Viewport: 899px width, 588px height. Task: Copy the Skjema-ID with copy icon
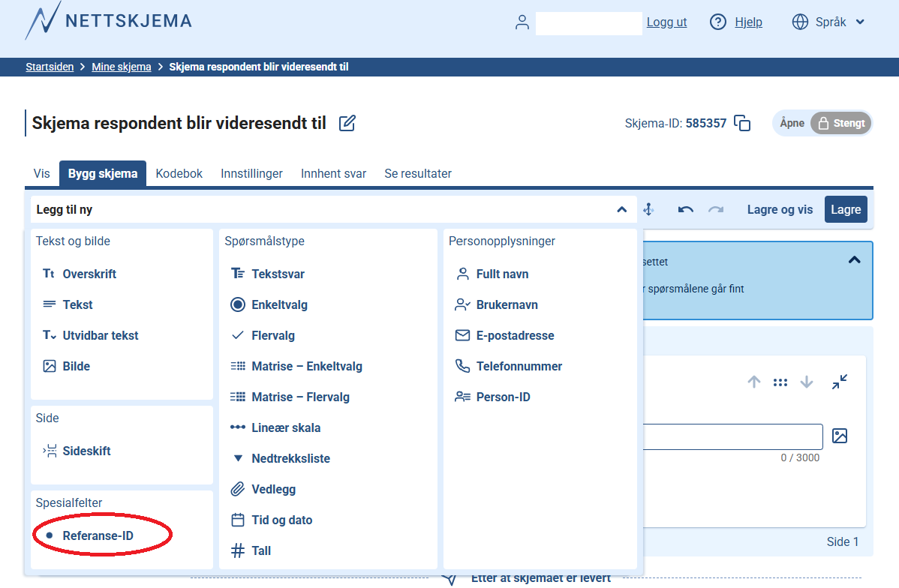[742, 123]
